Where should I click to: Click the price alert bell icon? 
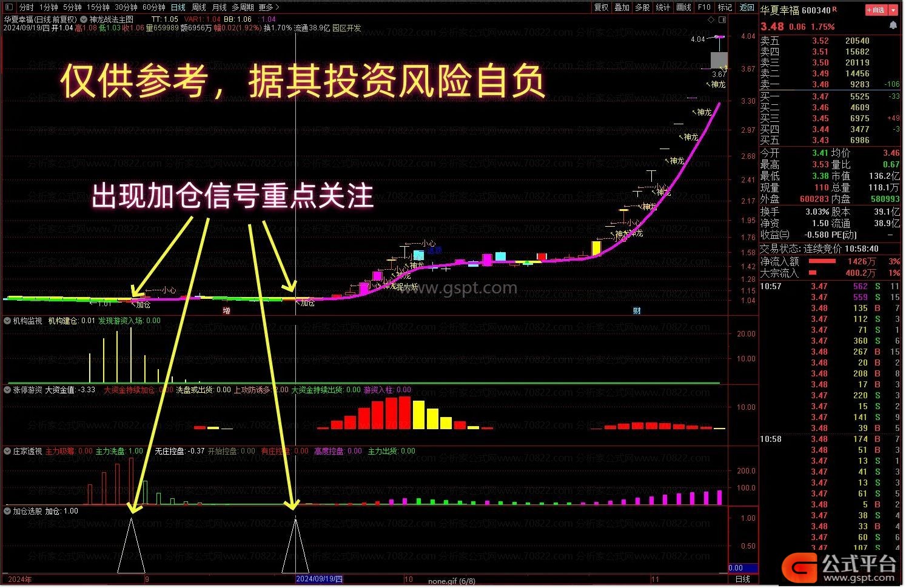[x=893, y=25]
